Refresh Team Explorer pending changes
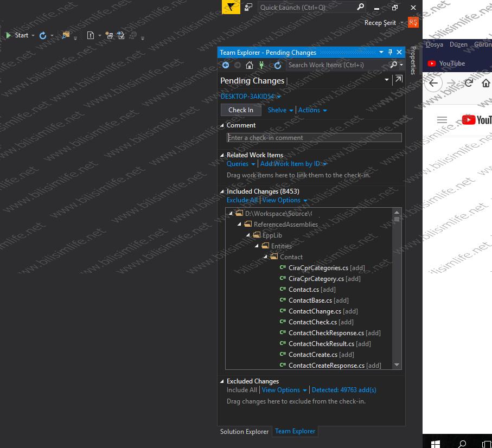 [x=277, y=65]
